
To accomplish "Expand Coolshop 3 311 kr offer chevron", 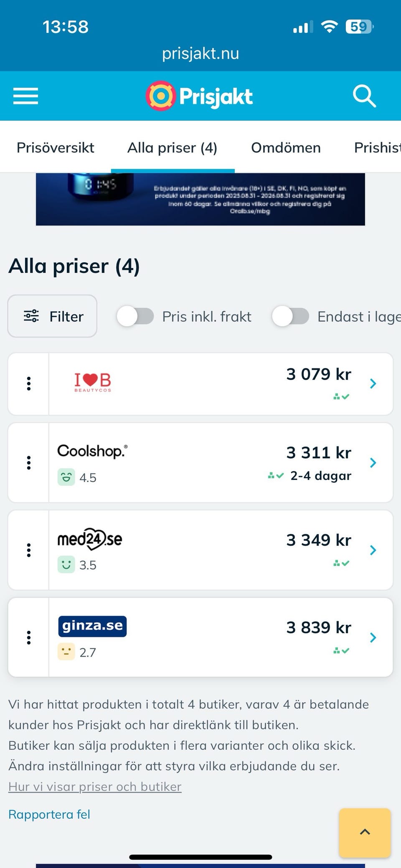I will click(x=373, y=463).
